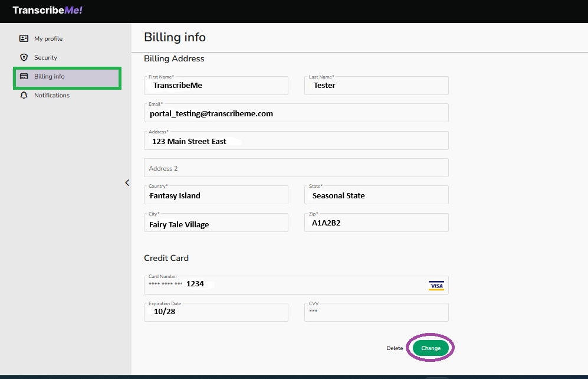
Task: Click the Expiration Date field showing 10/28
Action: (216, 312)
